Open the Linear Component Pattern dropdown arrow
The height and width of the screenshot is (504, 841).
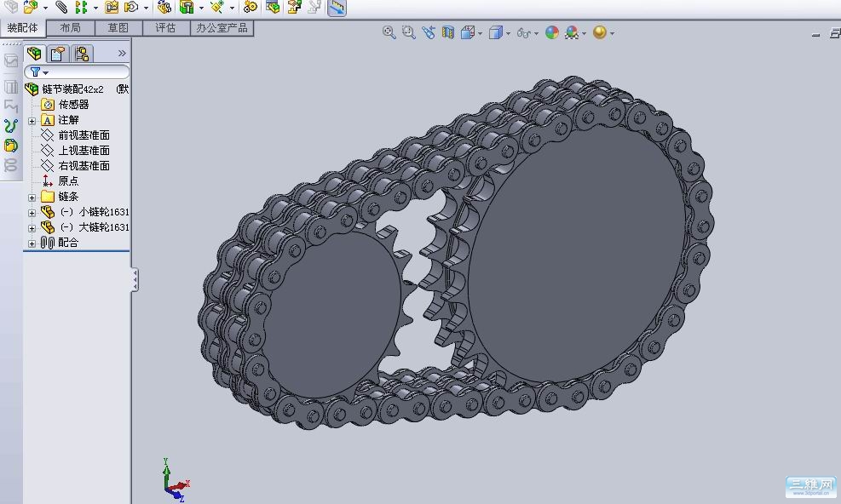click(95, 8)
